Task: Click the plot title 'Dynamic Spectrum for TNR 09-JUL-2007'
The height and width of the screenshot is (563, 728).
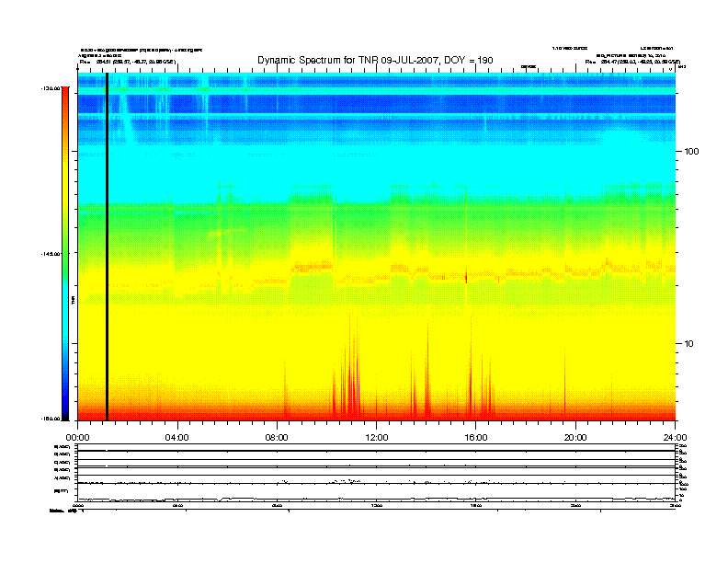Action: (x=375, y=60)
